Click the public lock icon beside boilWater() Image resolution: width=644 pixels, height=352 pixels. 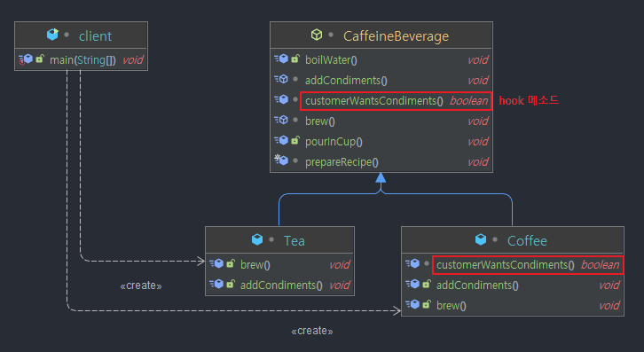pyautogui.click(x=295, y=59)
